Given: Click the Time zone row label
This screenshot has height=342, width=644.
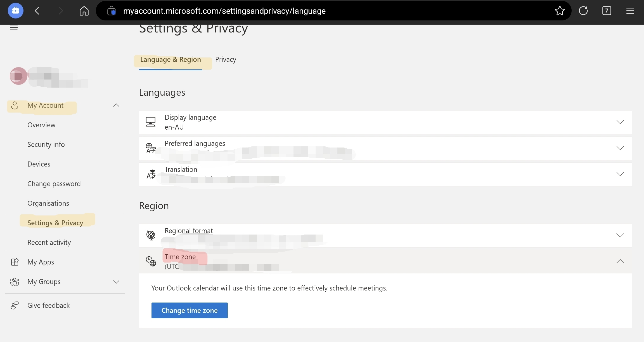Looking at the screenshot, I should 180,257.
